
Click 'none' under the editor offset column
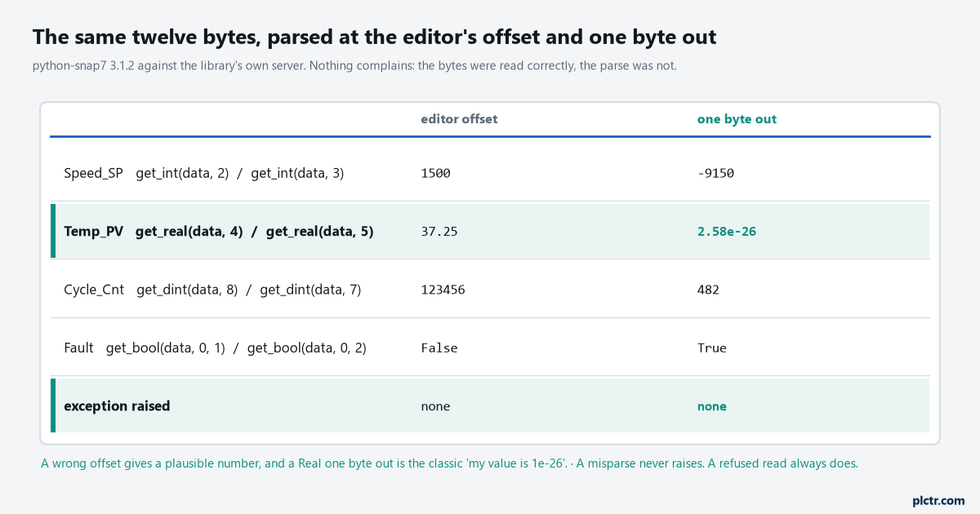coord(435,406)
